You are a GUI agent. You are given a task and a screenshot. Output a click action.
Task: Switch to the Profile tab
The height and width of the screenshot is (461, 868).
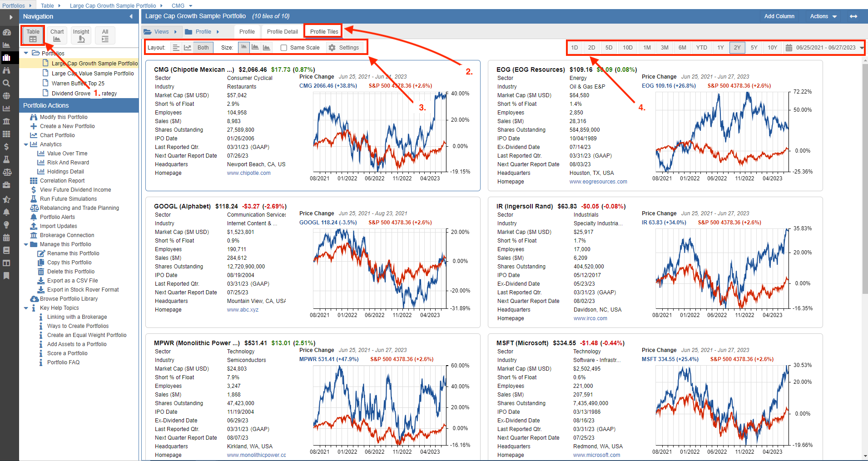pos(247,32)
